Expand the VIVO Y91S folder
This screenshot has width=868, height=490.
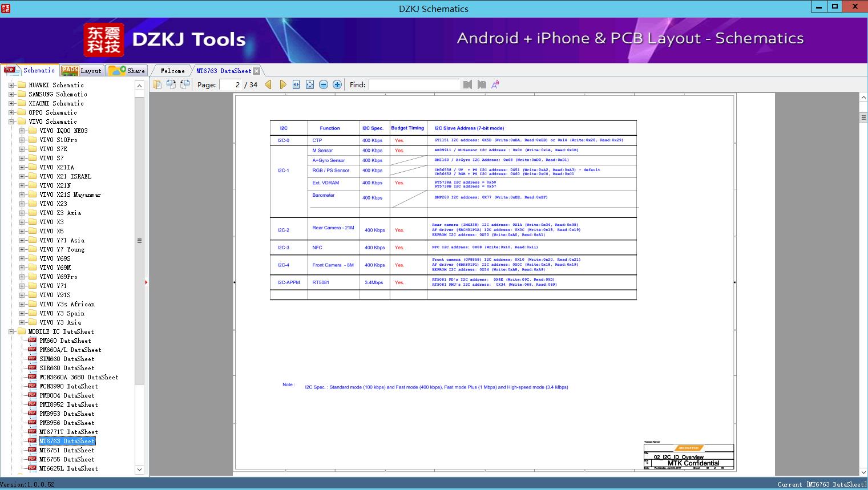coord(22,295)
